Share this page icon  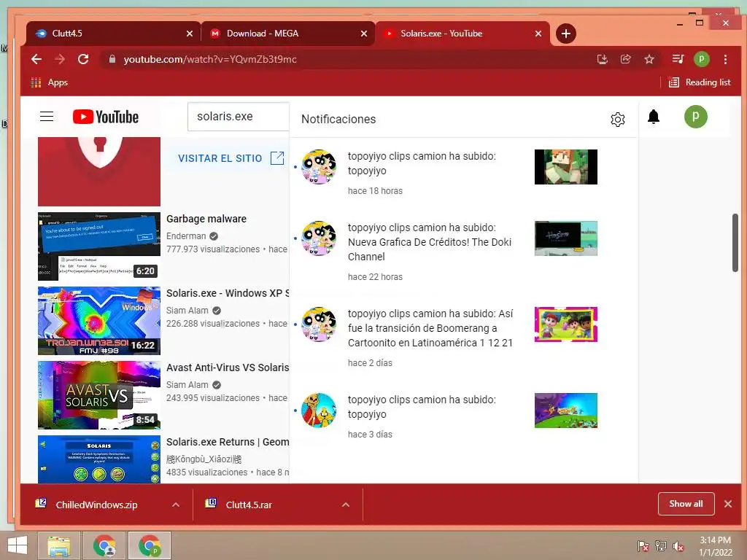pyautogui.click(x=625, y=59)
